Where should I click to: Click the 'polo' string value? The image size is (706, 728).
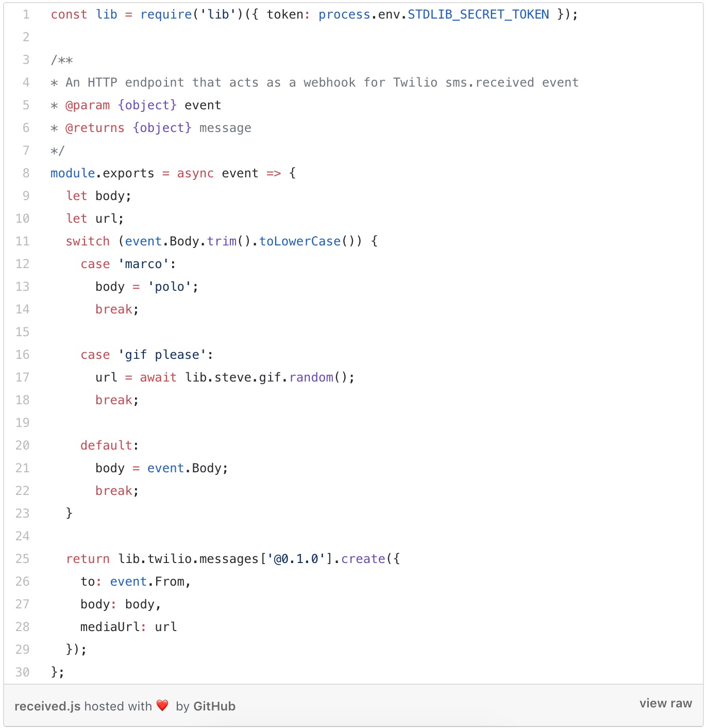click(x=170, y=287)
